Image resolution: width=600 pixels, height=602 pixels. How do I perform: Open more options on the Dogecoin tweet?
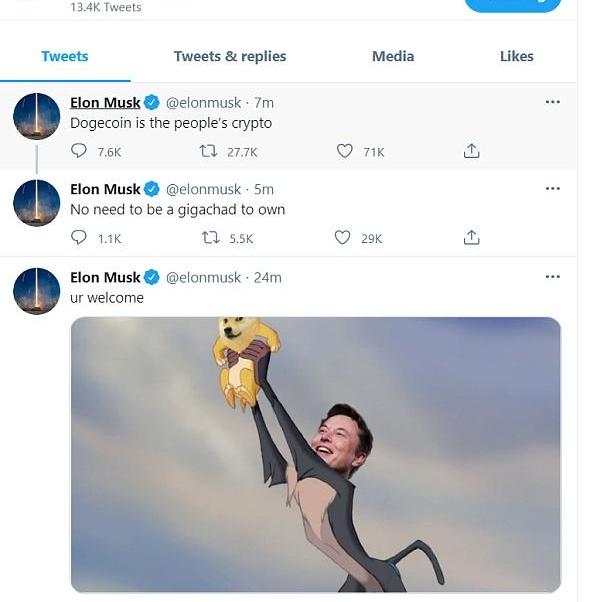[x=553, y=102]
